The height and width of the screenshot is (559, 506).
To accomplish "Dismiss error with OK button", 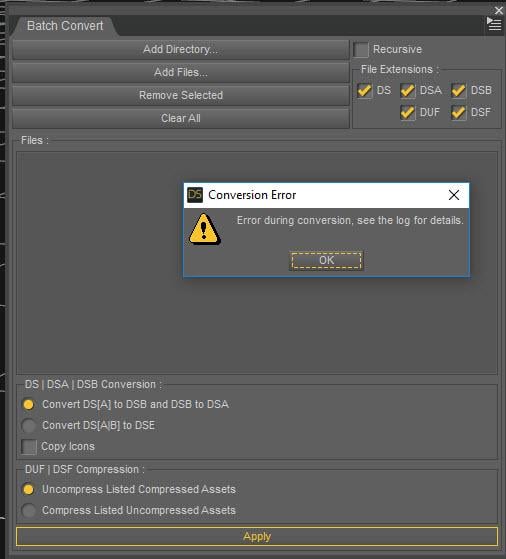I will tap(326, 261).
